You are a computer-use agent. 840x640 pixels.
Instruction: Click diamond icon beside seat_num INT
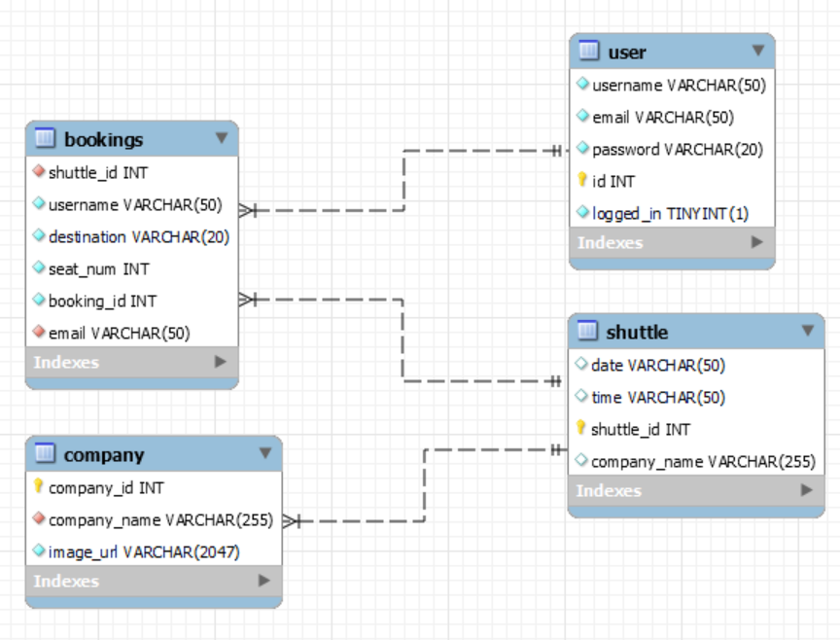click(x=39, y=267)
